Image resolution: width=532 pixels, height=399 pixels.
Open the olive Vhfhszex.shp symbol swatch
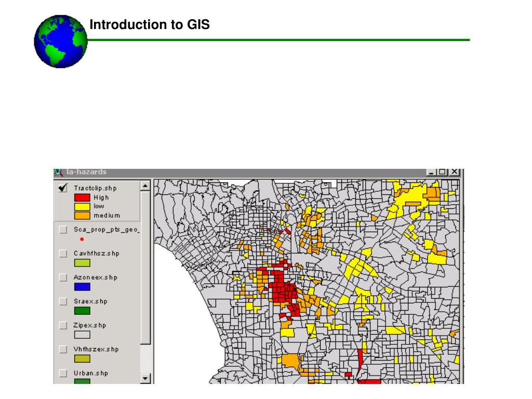(82, 358)
